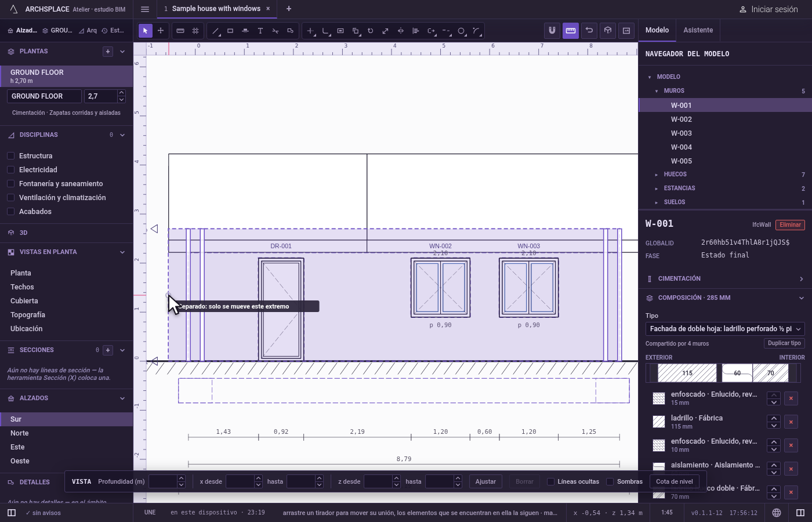The width and height of the screenshot is (812, 522).
Task: Open the 3D cube view icon
Action: point(608,31)
